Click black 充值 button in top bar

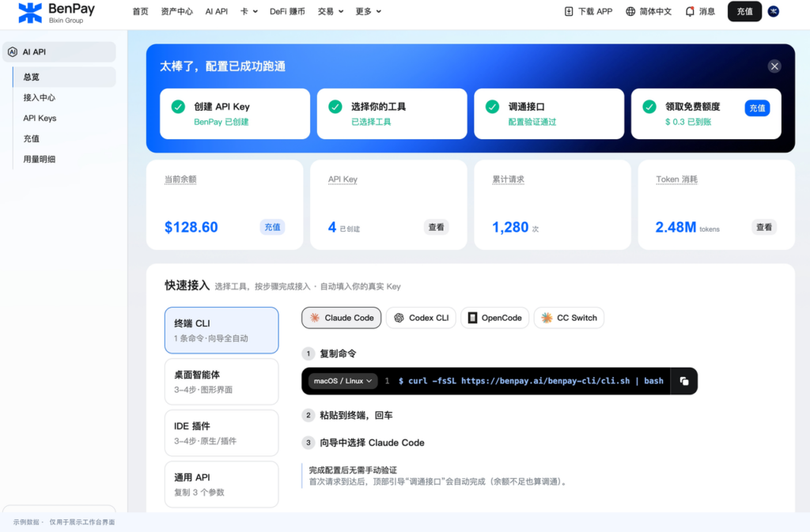point(744,11)
